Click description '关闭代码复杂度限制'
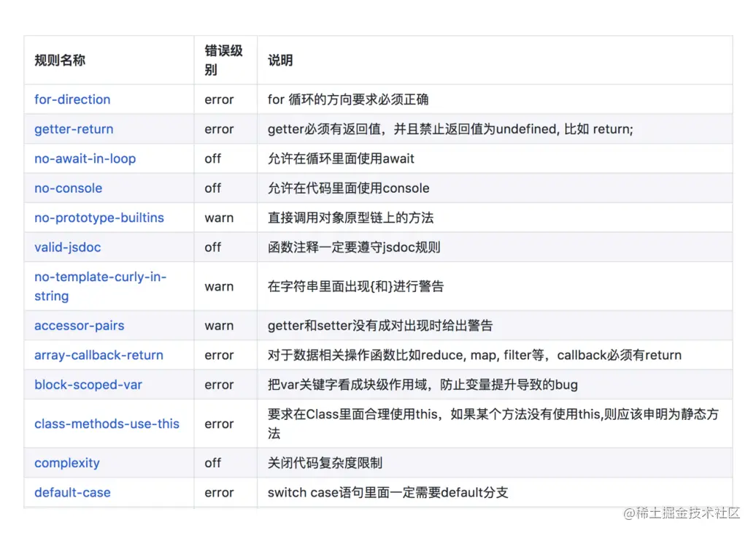Viewport: 756px width, 536px height. (325, 463)
